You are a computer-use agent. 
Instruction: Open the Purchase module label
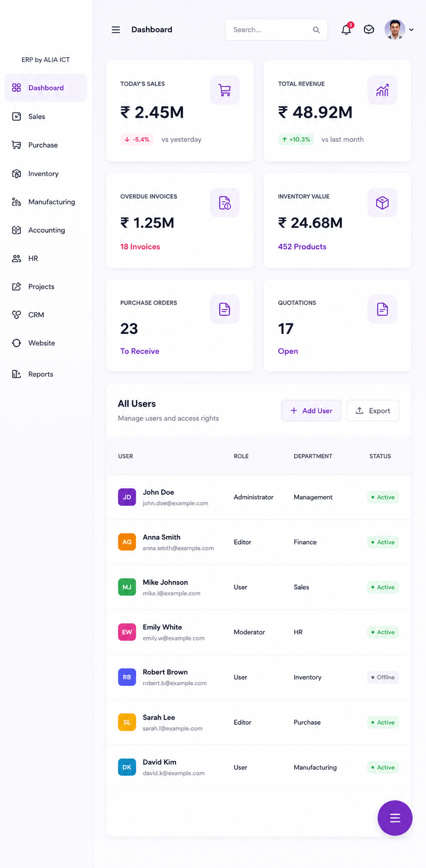[x=43, y=145]
